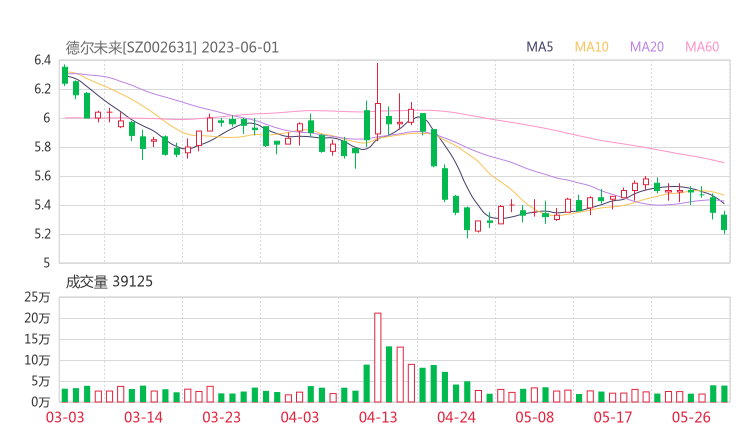Select the 04-13 candlestick with the highest upper wick
The width and height of the screenshot is (740, 440).
(378, 102)
